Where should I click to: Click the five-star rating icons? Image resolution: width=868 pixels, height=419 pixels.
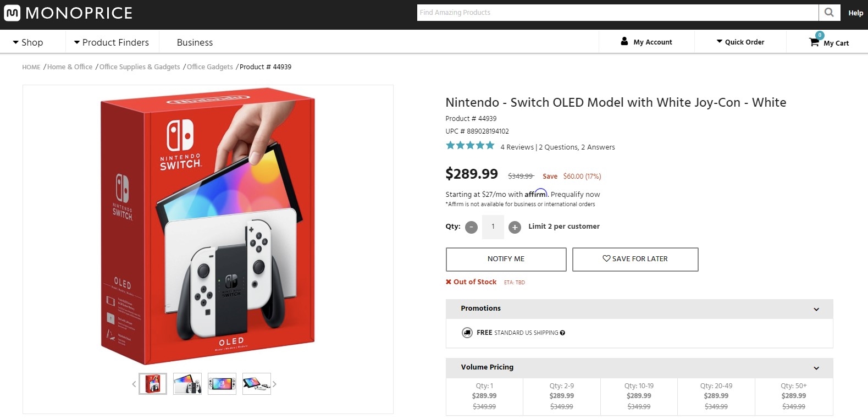click(470, 146)
